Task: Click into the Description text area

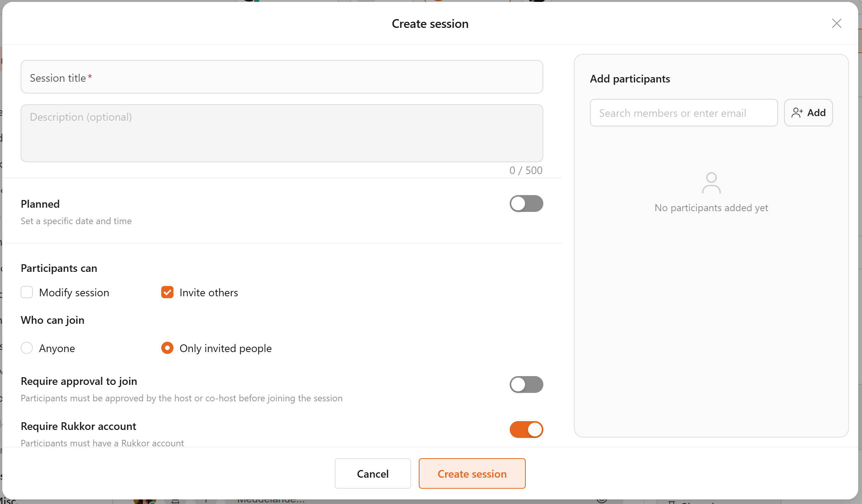Action: [282, 133]
